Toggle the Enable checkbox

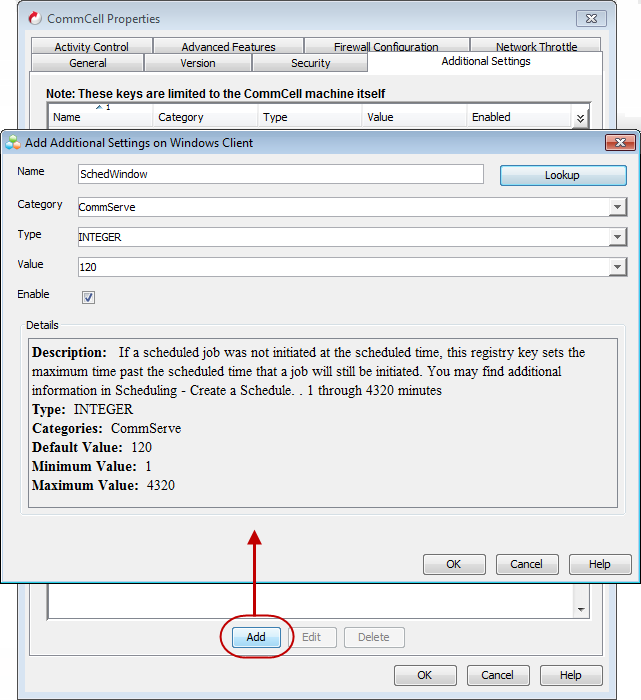(x=88, y=297)
